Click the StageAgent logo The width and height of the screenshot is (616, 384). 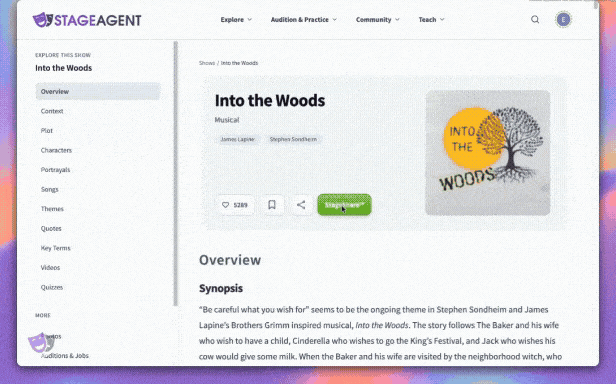click(87, 20)
